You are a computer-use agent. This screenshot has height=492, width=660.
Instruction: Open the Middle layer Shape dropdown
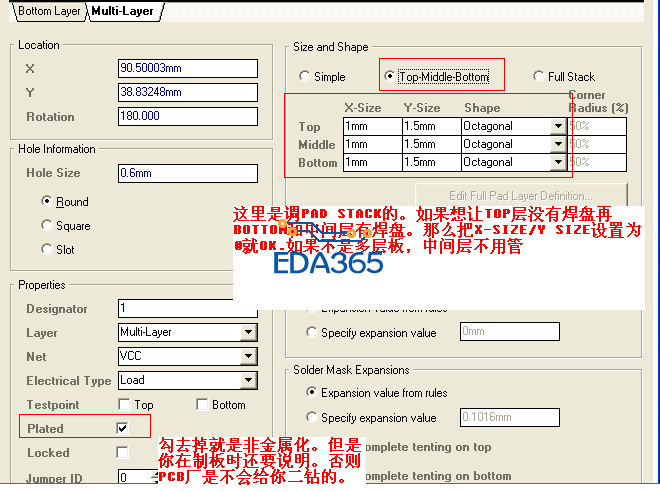[558, 144]
